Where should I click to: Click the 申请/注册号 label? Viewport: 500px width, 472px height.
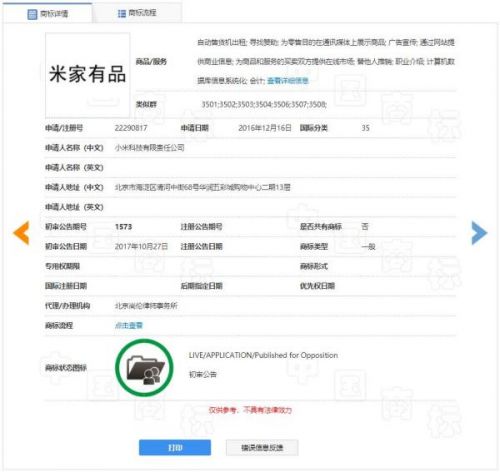click(x=64, y=128)
